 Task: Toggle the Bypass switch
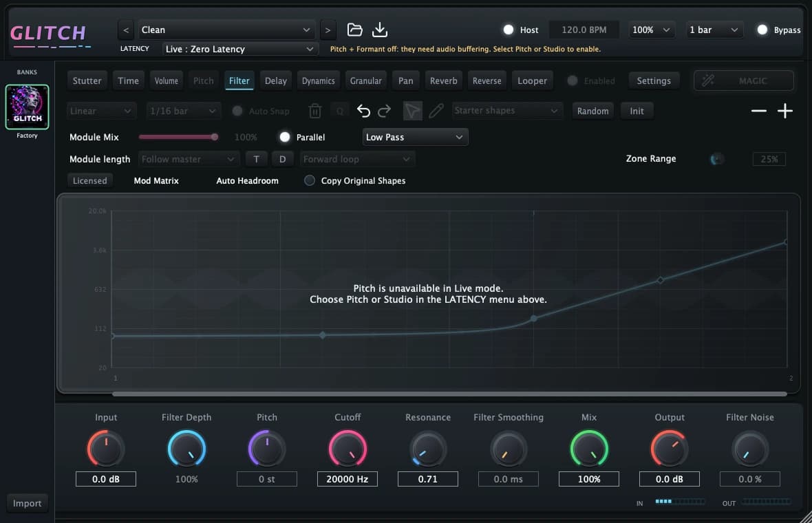pyautogui.click(x=762, y=30)
